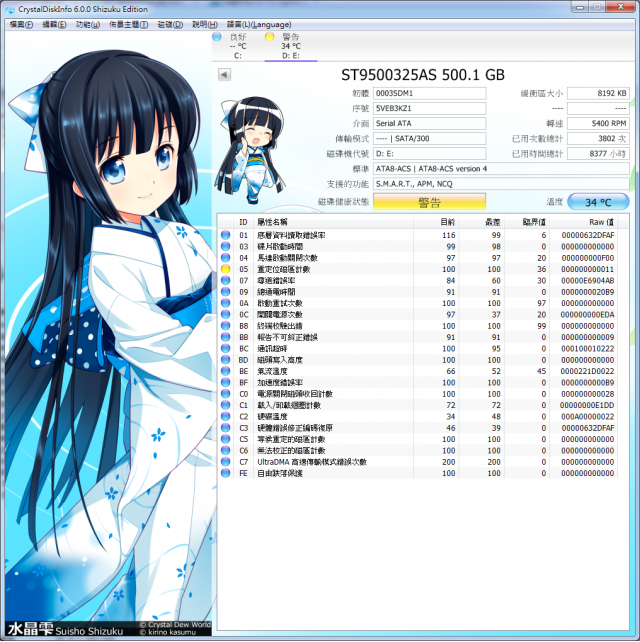Click the blue status orb in row 0A
This screenshot has height=642, width=640.
[x=225, y=303]
